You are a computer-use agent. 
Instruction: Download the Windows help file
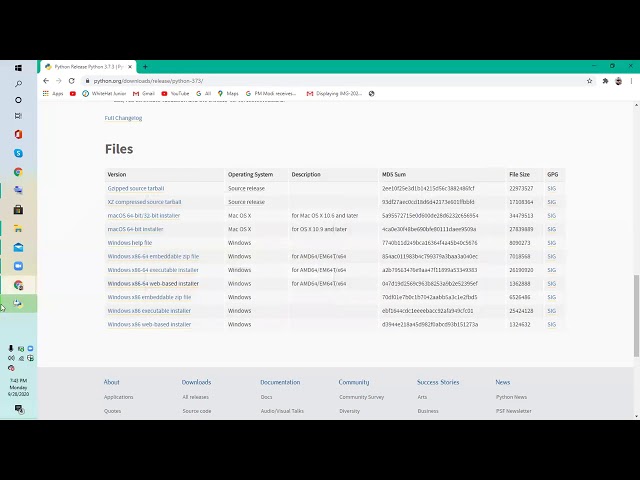[130, 242]
